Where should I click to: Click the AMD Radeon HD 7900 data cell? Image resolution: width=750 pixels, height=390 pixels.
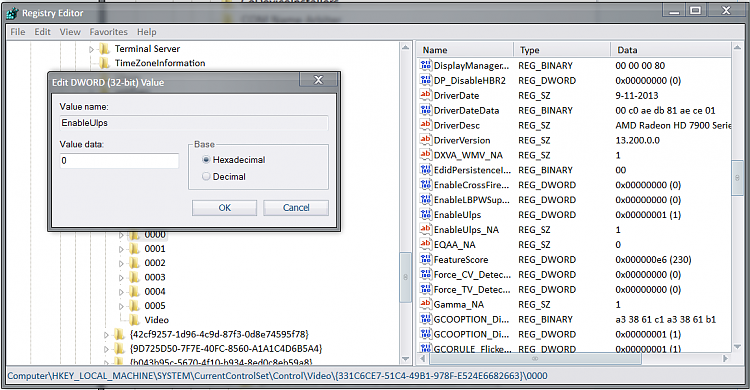click(x=673, y=125)
